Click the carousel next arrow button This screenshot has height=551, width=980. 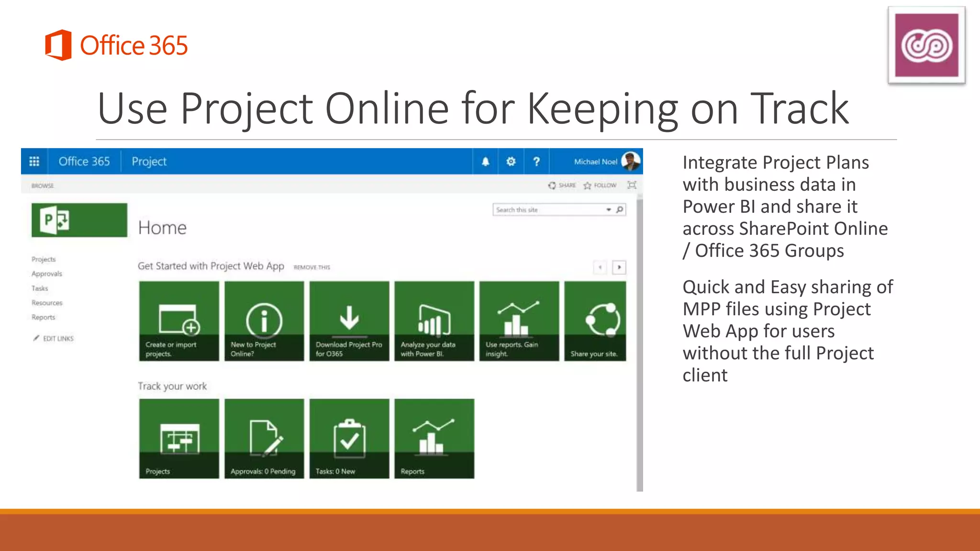coord(619,267)
